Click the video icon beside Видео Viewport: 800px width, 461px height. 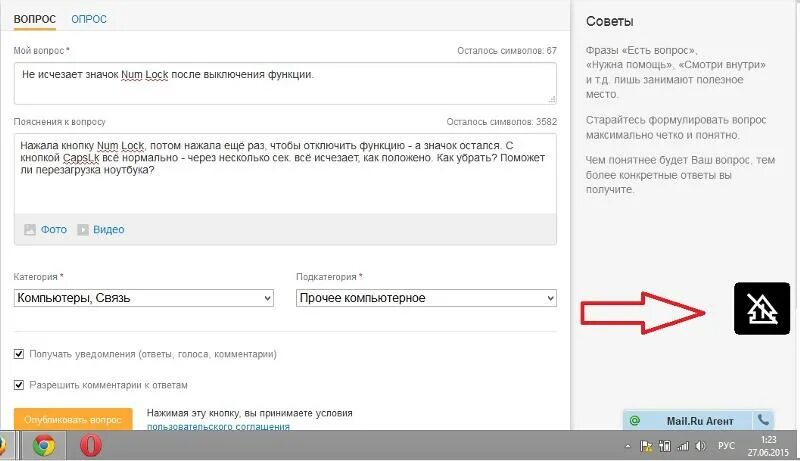(83, 229)
